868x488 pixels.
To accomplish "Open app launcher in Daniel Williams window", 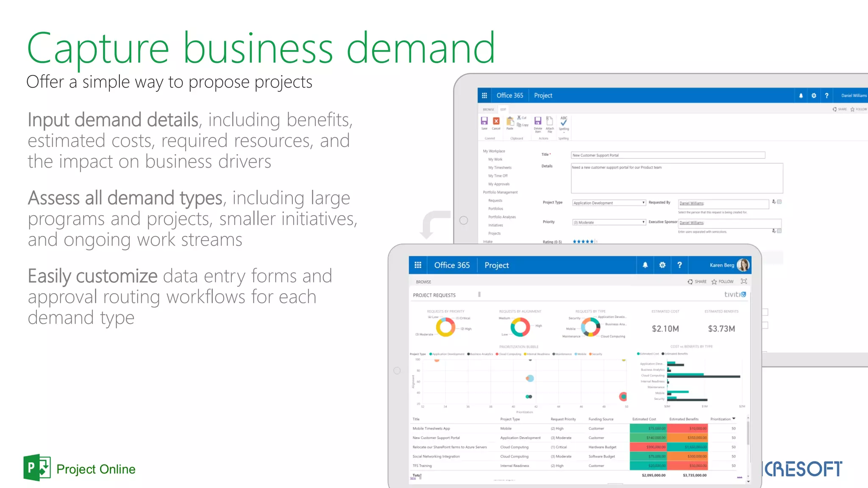I will (x=484, y=96).
